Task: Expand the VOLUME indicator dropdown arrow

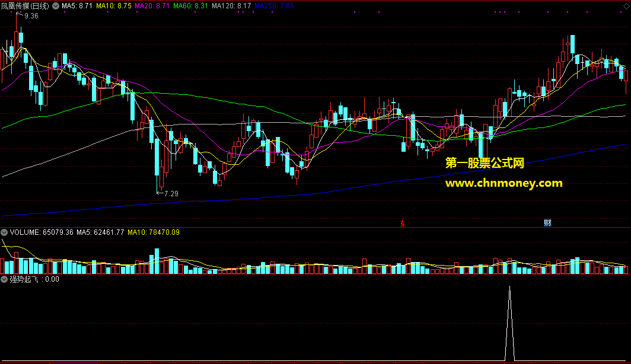Action: [x=4, y=232]
